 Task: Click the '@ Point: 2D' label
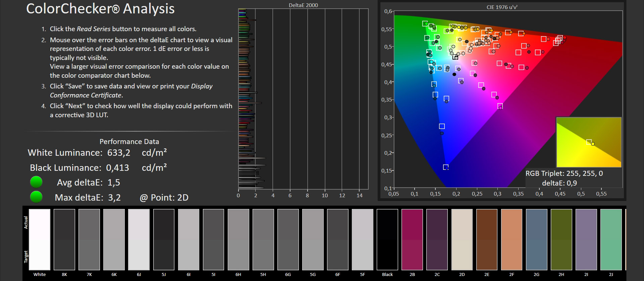click(x=164, y=198)
